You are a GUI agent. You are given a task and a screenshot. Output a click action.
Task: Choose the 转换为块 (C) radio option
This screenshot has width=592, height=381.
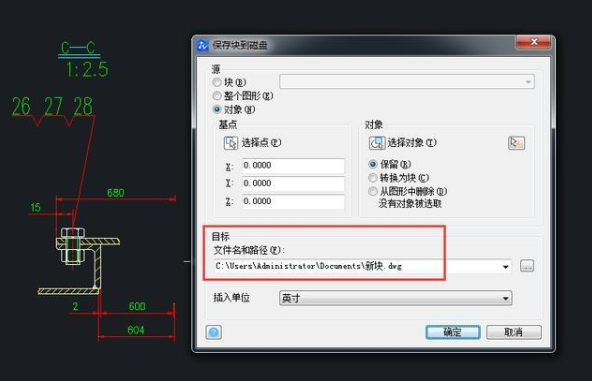coord(373,177)
